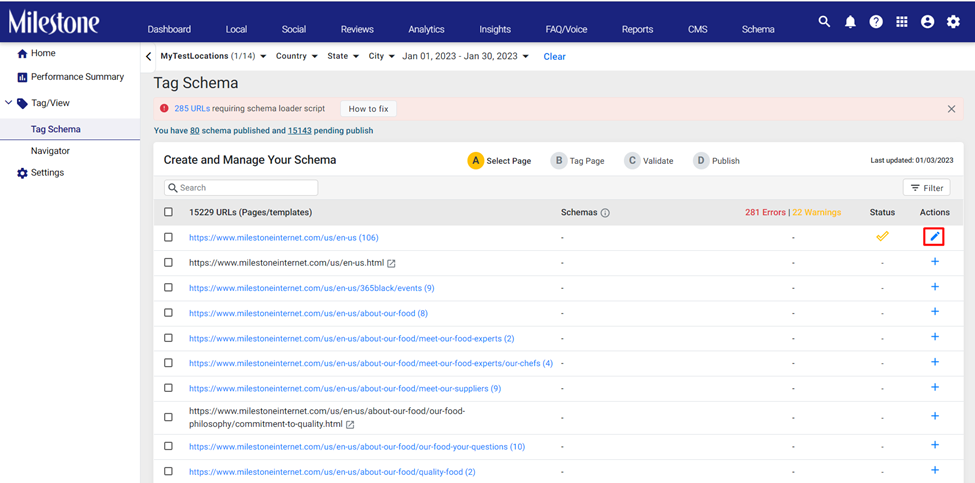Image resolution: width=975 pixels, height=483 pixels.
Task: Add schema for the meet-our-suppliers (9) URL
Action: tap(935, 387)
